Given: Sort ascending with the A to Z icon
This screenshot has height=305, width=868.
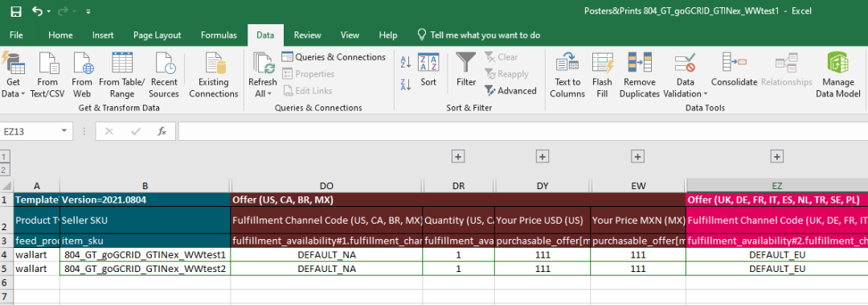Looking at the screenshot, I should (405, 62).
